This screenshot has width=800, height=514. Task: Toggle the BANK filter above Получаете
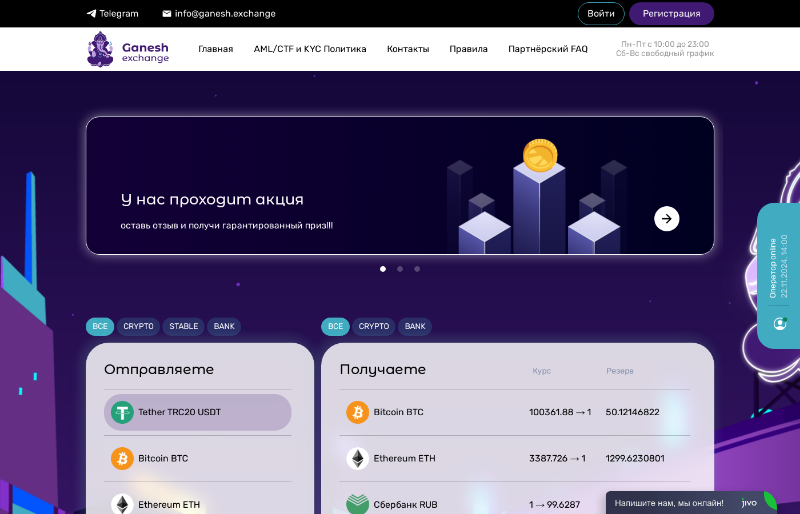[415, 326]
